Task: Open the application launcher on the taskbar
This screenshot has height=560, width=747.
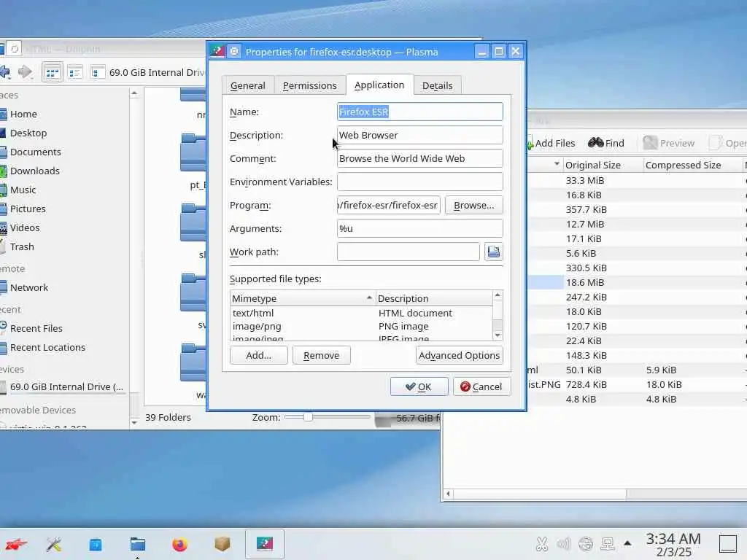Action: (x=15, y=544)
